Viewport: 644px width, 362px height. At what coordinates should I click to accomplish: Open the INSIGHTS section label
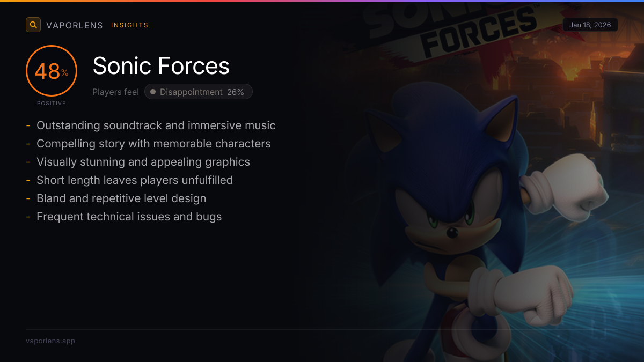pos(129,25)
